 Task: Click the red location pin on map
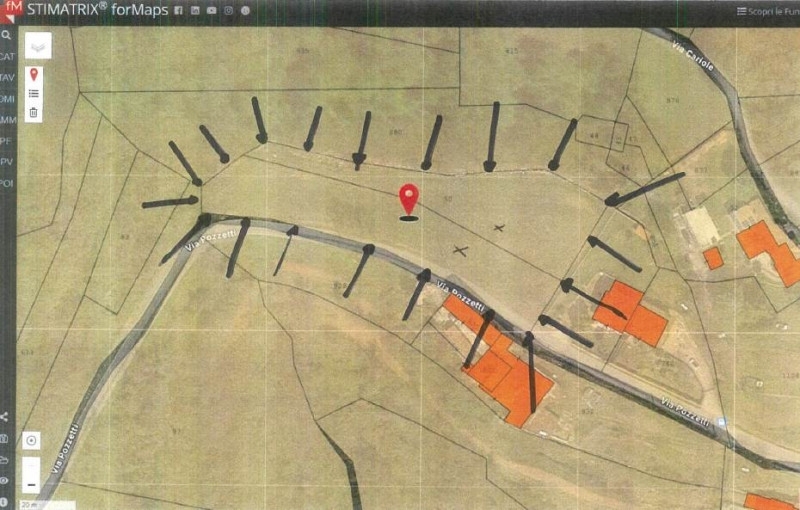point(408,198)
